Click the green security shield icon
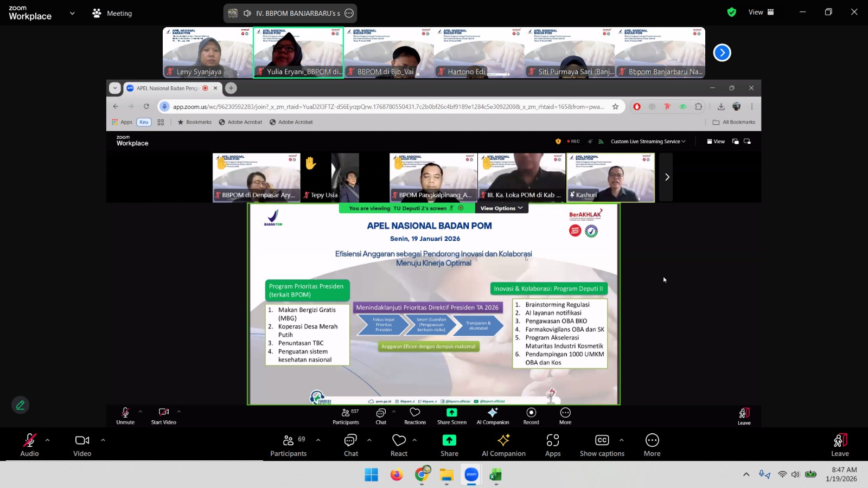 731,12
